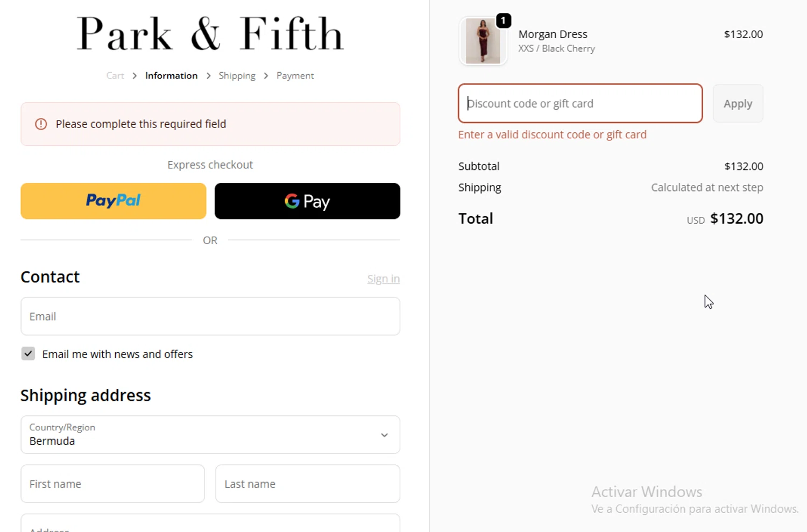
Task: Click the Shipping address heading
Action: click(86, 395)
